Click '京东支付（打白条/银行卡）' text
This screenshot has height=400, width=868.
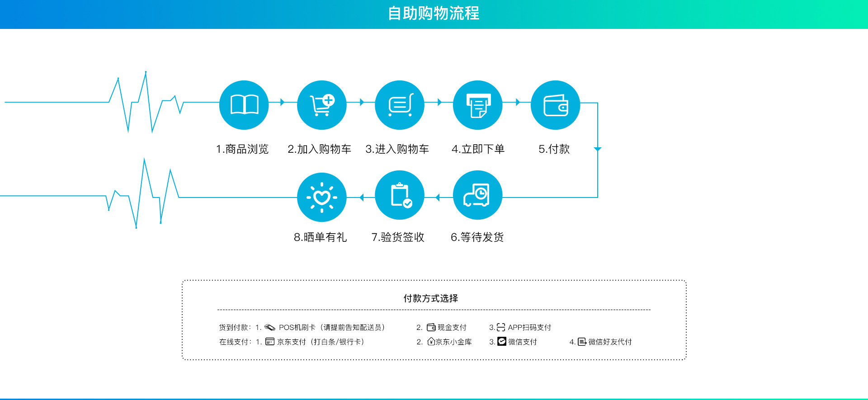(x=321, y=342)
